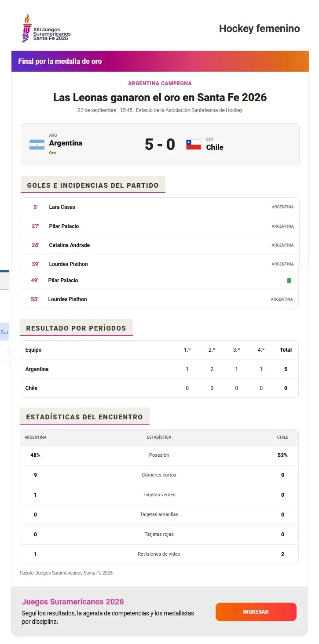This screenshot has width=319, height=644.
Task: Click Lourdes Pisthon's goal at minute 55
Action: tap(159, 299)
